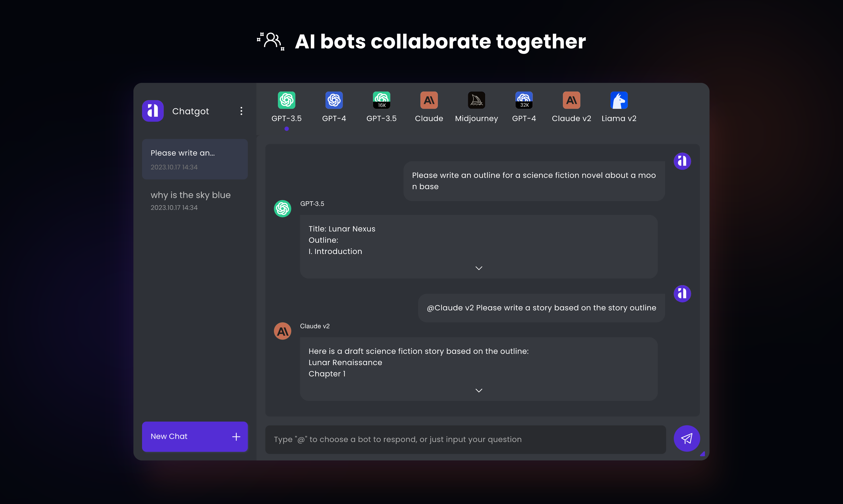Viewport: 843px width, 504px height.
Task: Open the sidebar three-dot options menu
Action: pos(241,111)
